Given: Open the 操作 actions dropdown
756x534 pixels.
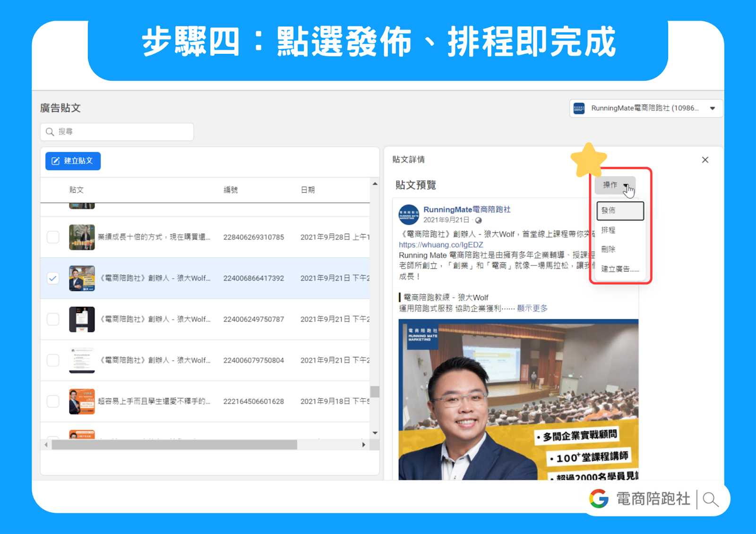Looking at the screenshot, I should pos(615,185).
